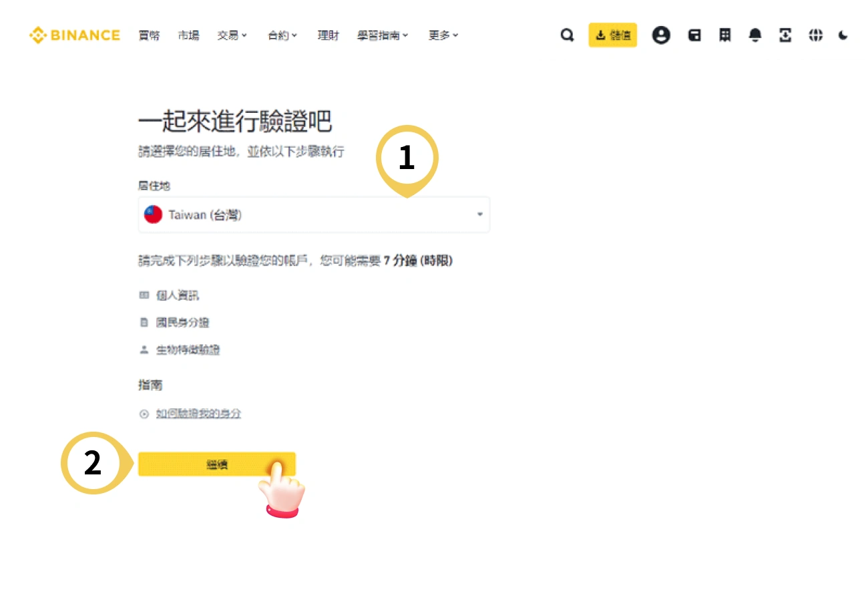Open the search icon
Viewport: 868px width, 592px height.
coord(567,35)
